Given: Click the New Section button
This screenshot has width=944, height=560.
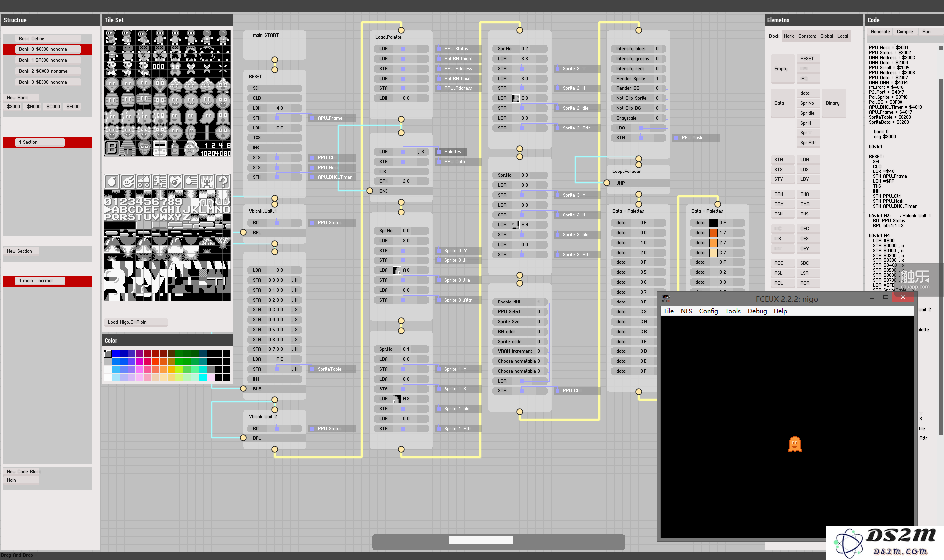Looking at the screenshot, I should tap(22, 251).
